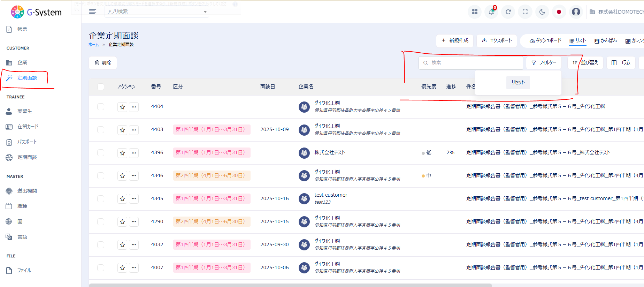Open the アプリ検索 dropdown
Viewport: 644px width, 287px height.
pyautogui.click(x=156, y=12)
